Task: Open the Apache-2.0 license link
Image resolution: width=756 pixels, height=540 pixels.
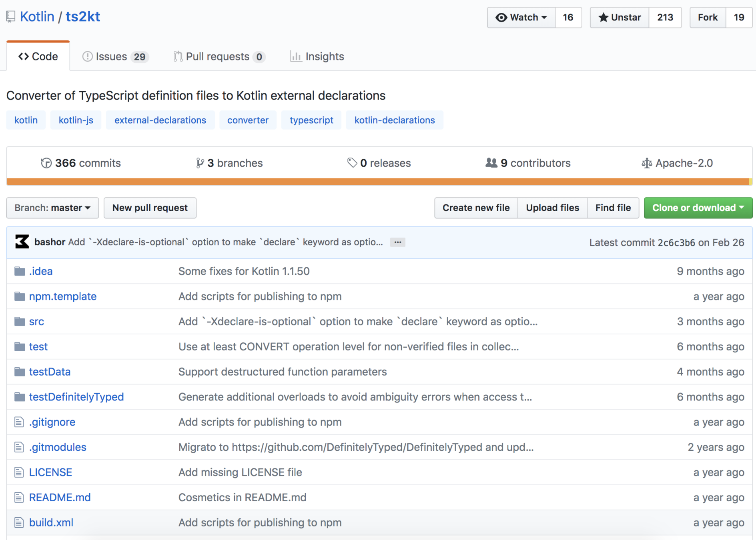Action: 677,163
